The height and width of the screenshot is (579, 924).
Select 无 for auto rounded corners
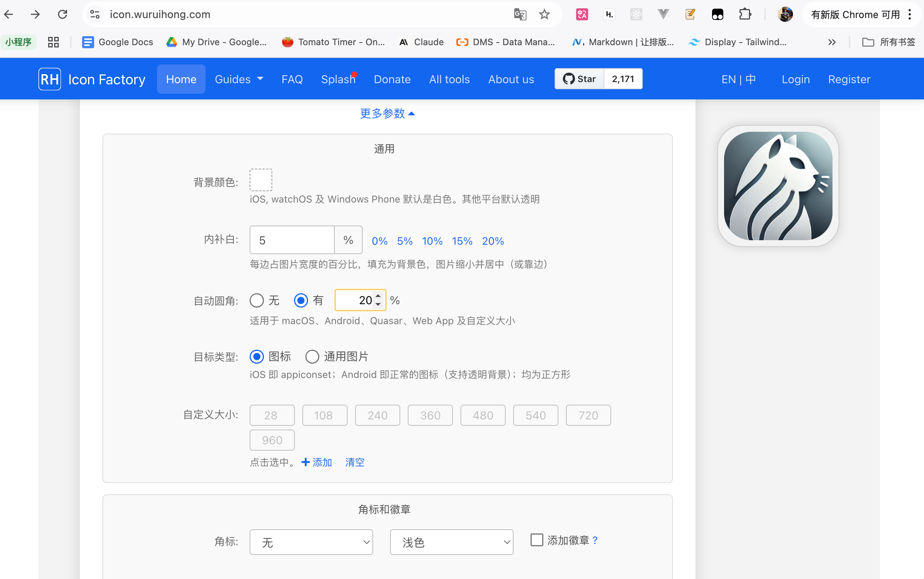(256, 300)
